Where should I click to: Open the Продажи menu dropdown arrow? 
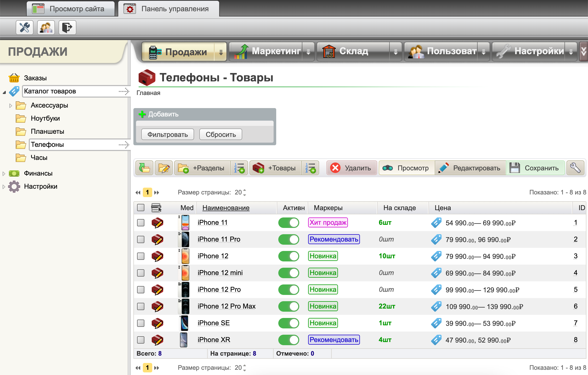[221, 52]
